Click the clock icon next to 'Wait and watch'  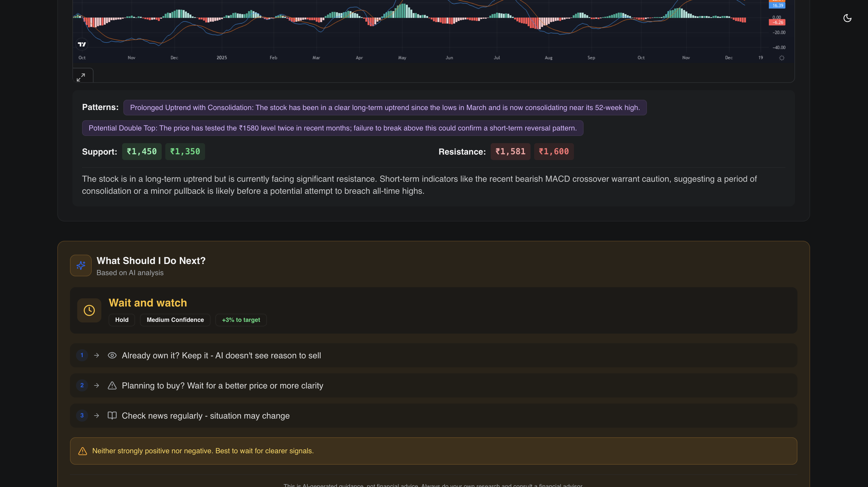tap(89, 310)
